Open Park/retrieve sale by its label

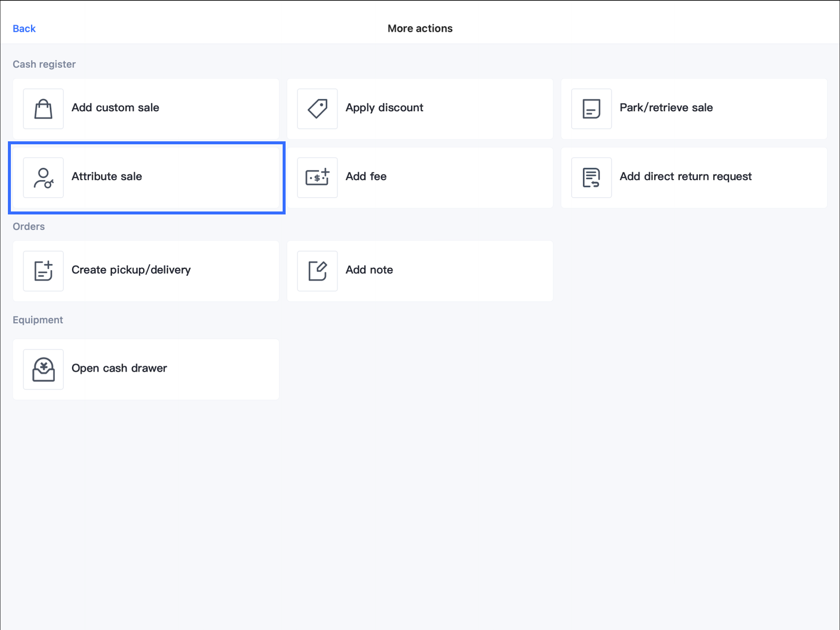coord(666,108)
